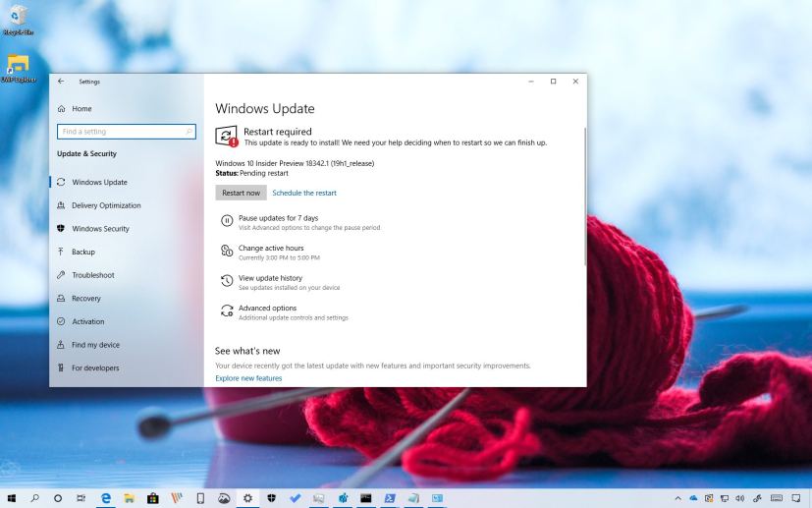Click the Schedule the restart link
The image size is (812, 508).
point(303,193)
